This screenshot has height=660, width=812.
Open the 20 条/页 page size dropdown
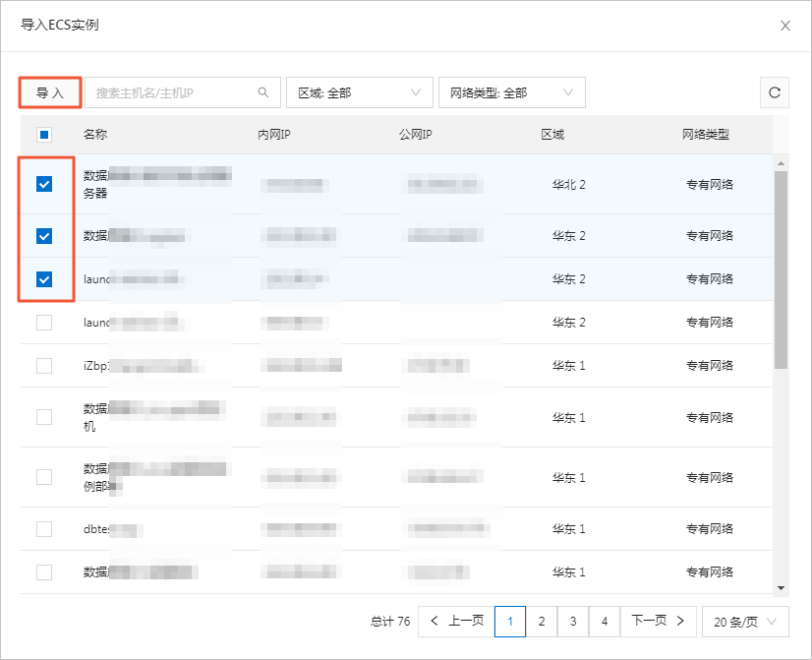coord(745,621)
